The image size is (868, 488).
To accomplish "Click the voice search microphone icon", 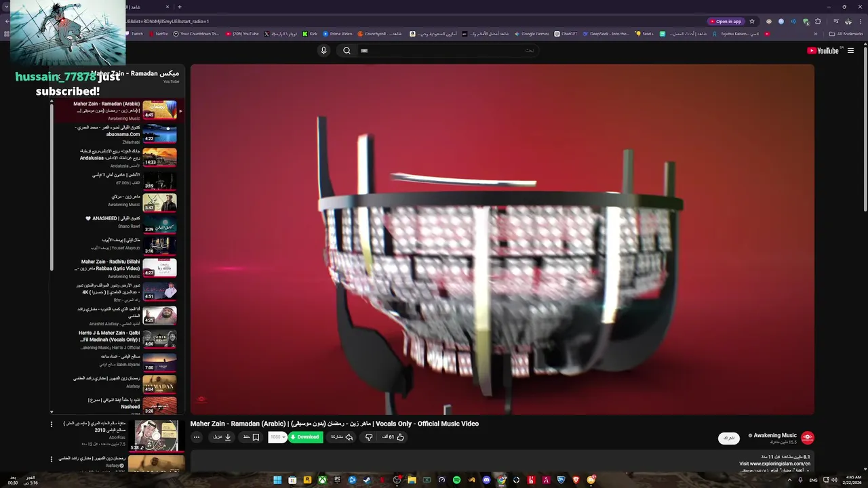I will (x=323, y=50).
